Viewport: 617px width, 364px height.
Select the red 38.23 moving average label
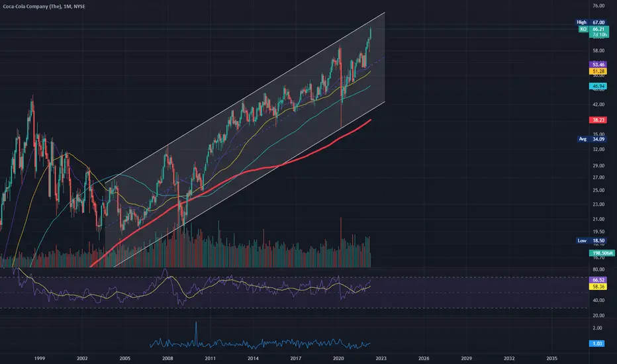pos(598,120)
